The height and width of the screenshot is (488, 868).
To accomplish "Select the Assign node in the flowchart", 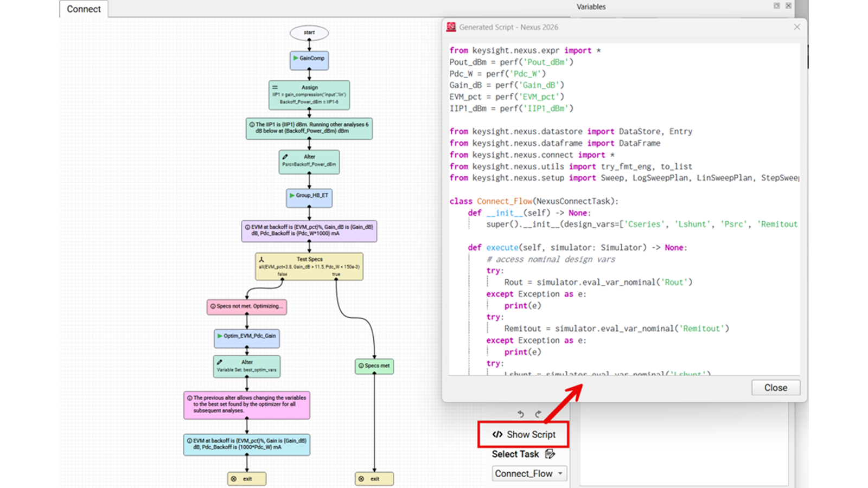I will click(309, 95).
